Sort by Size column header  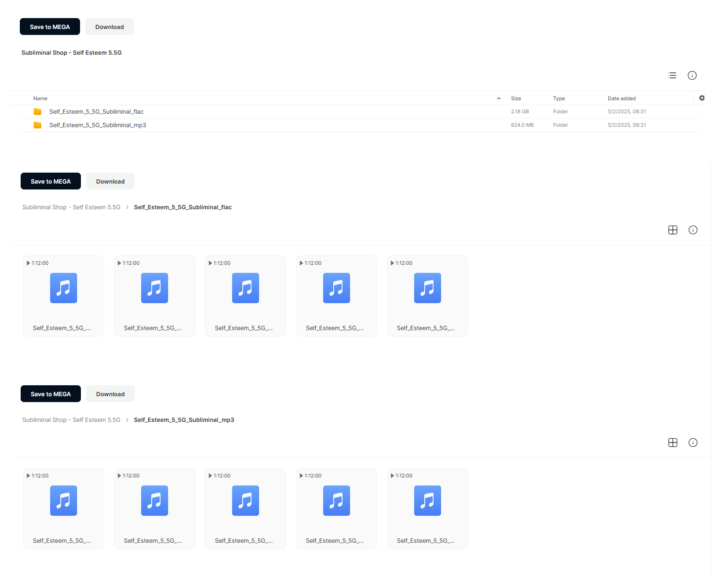[x=516, y=99]
